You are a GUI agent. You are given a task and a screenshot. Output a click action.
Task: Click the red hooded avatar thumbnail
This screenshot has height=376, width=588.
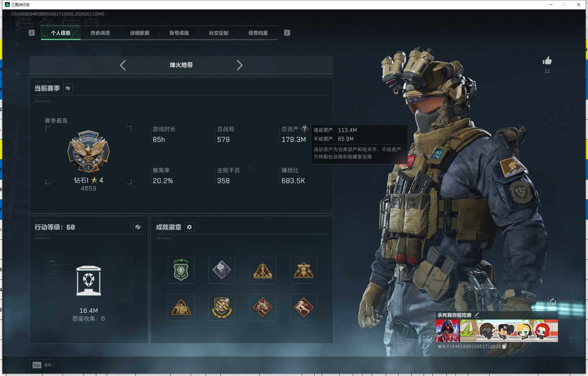coord(447,330)
